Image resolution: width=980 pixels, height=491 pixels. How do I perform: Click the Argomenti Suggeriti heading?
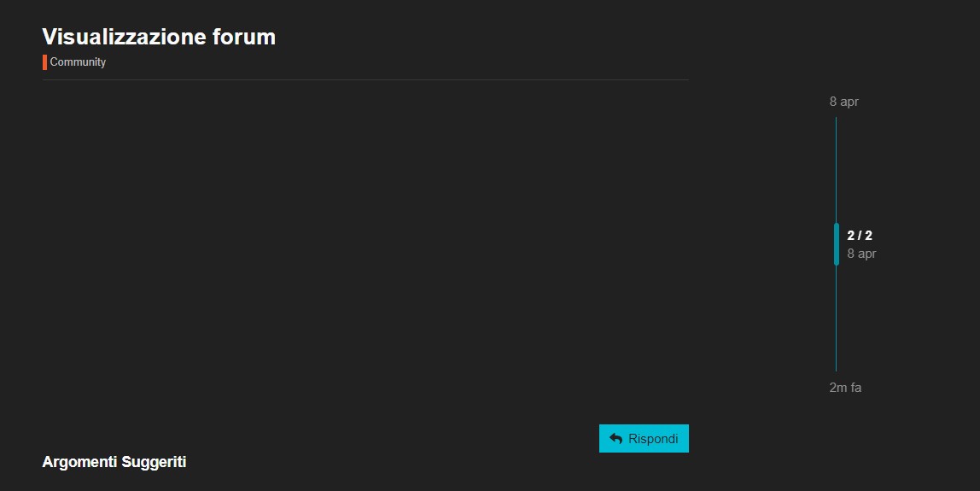point(114,462)
